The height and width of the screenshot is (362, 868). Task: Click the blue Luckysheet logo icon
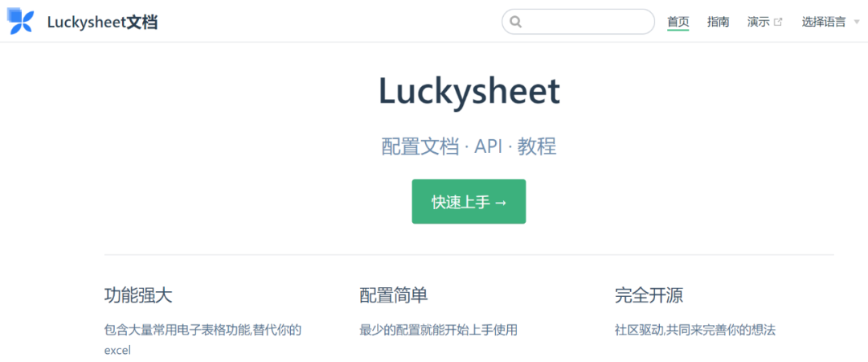20,22
